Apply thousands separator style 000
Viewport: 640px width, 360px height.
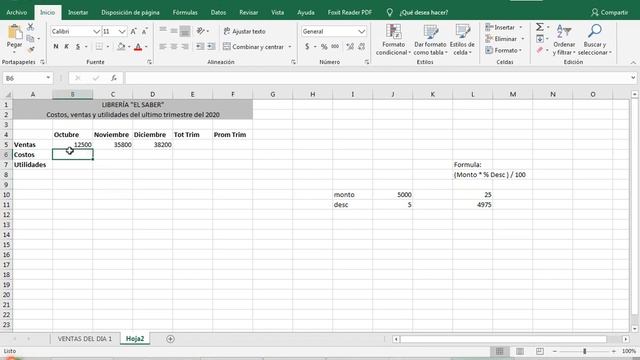(335, 47)
